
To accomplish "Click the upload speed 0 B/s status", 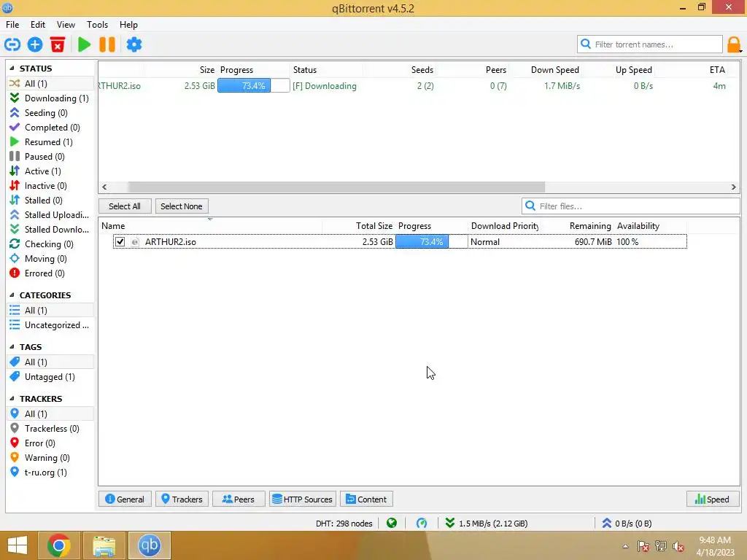I will point(627,524).
